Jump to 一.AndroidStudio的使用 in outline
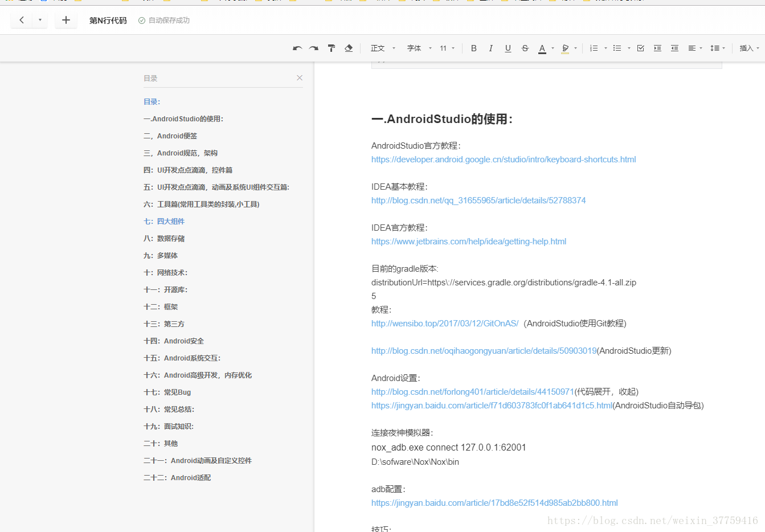765x532 pixels. [183, 119]
